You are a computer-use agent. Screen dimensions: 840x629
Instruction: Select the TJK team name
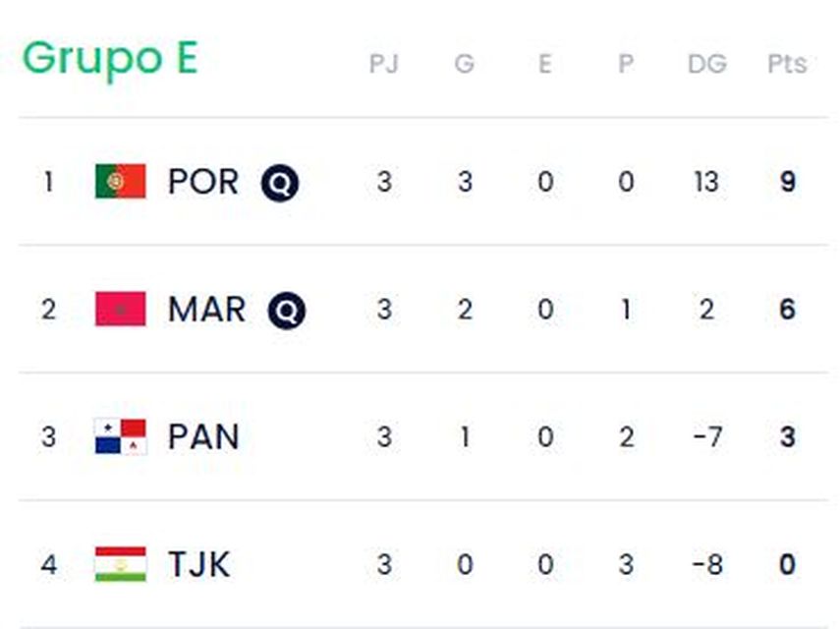199,565
